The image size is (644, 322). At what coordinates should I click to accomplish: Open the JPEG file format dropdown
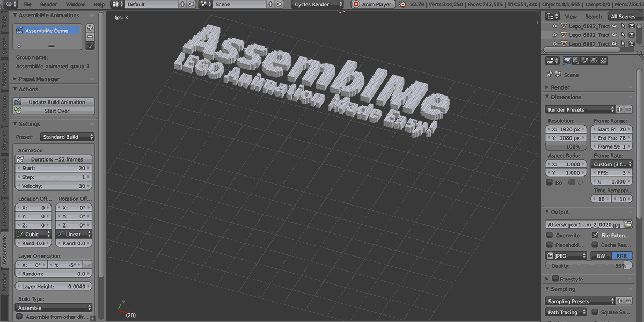(x=566, y=256)
